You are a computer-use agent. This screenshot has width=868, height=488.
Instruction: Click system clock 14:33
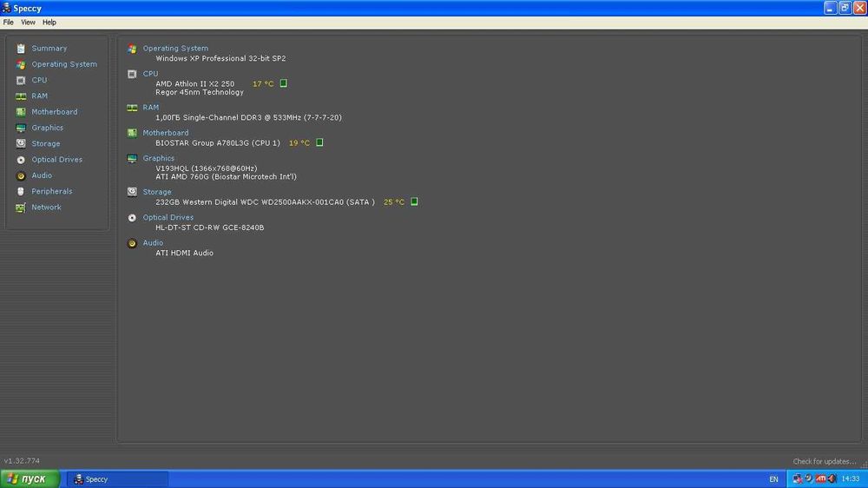click(851, 479)
